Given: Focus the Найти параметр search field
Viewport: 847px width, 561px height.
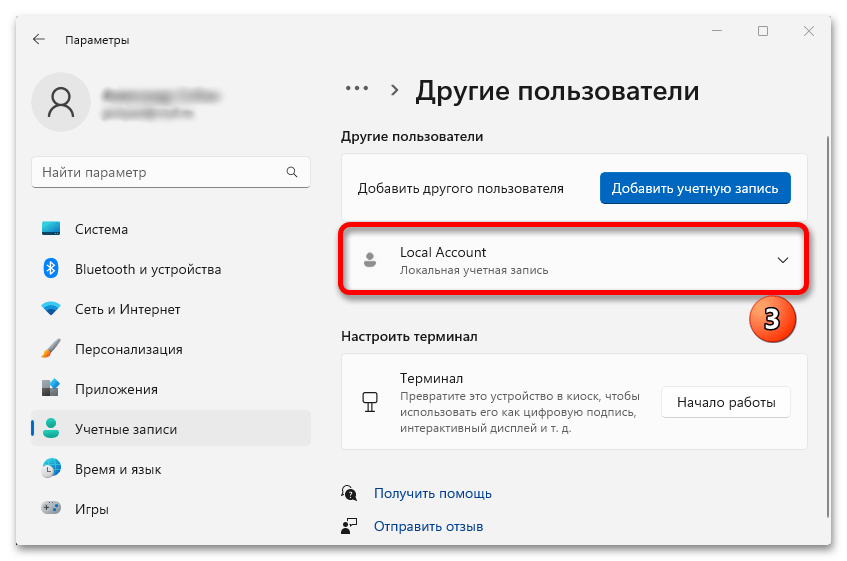Looking at the screenshot, I should pos(160,172).
